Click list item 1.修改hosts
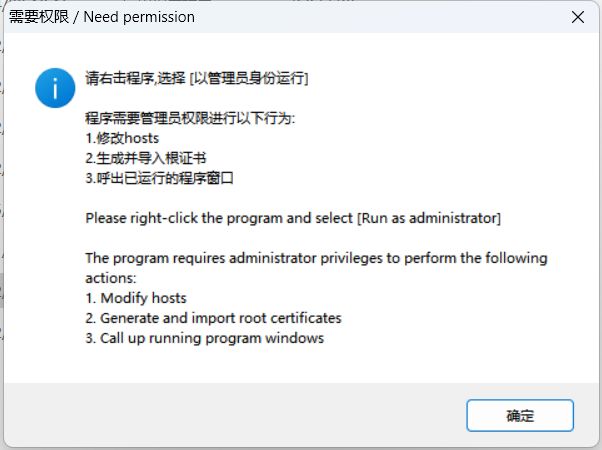The image size is (602, 450). [x=122, y=138]
